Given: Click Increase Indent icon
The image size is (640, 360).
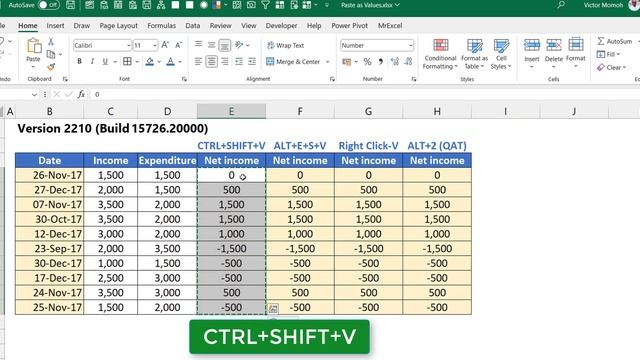Looking at the screenshot, I should pos(252,62).
